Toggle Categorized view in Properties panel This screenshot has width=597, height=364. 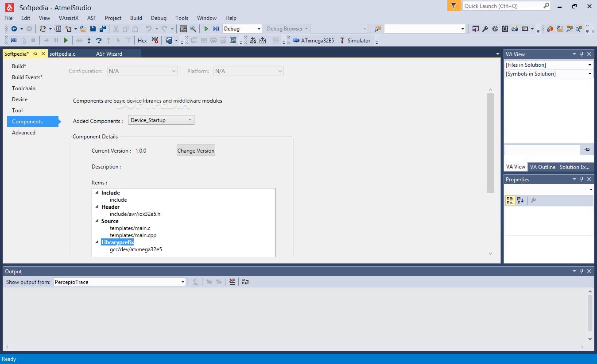pyautogui.click(x=510, y=200)
